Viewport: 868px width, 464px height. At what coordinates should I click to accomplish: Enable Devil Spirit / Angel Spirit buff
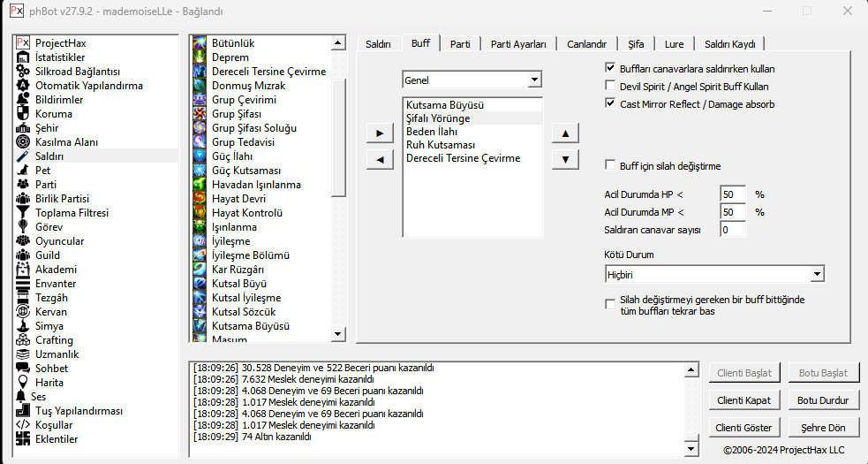click(610, 86)
